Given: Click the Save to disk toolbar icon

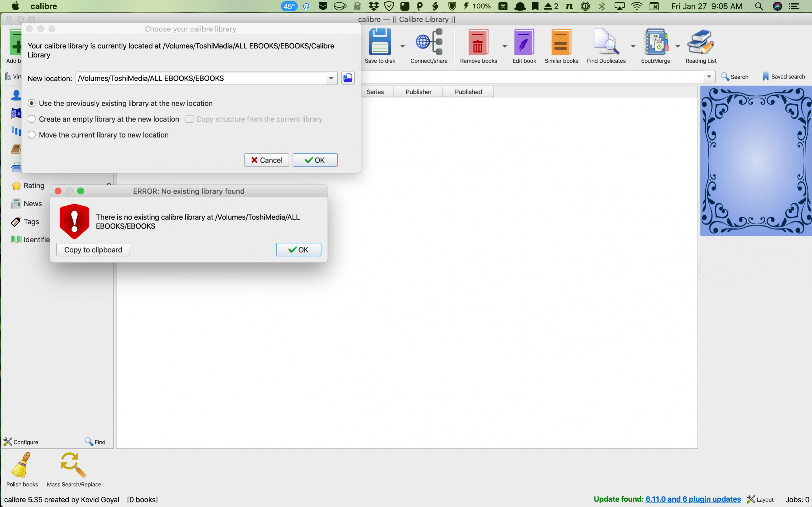Looking at the screenshot, I should tap(380, 42).
